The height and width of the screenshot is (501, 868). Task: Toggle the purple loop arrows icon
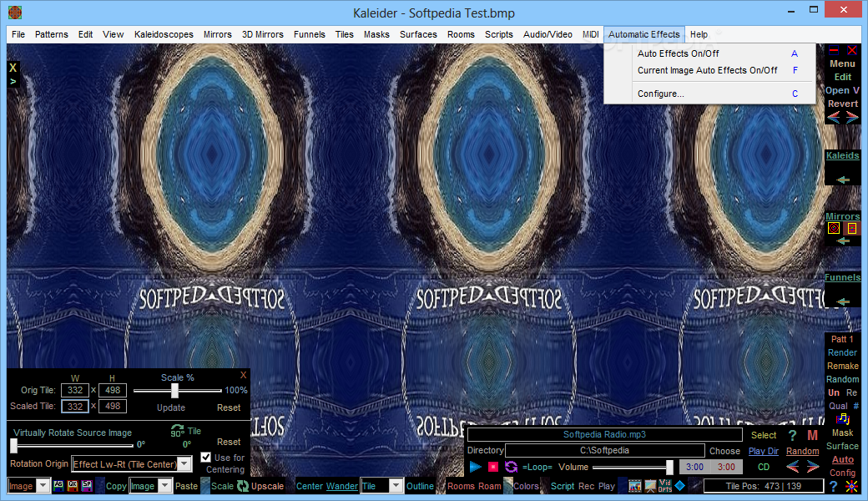(511, 467)
